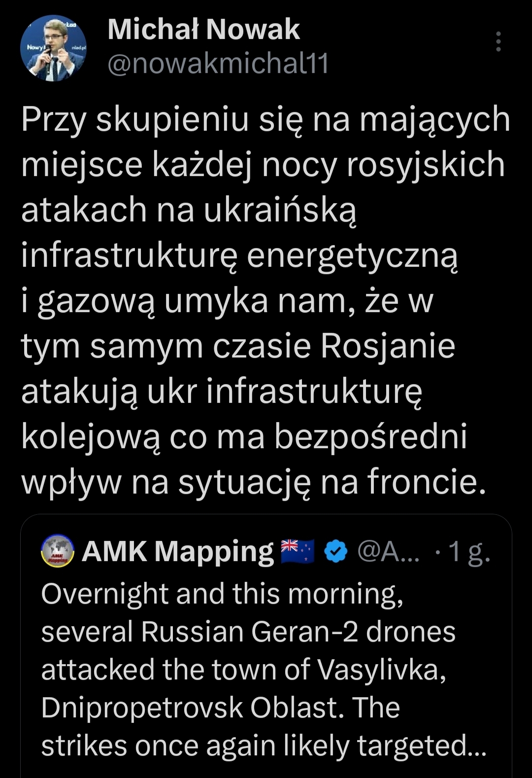Click the word "Rosjanie" in the tweet
This screenshot has width=532, height=778.
[x=388, y=346]
